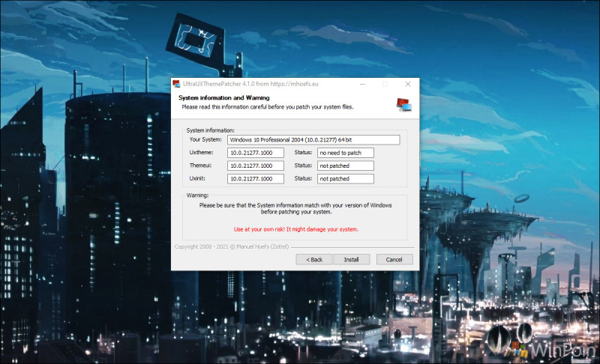Click the Uxtheme version field

coord(255,153)
